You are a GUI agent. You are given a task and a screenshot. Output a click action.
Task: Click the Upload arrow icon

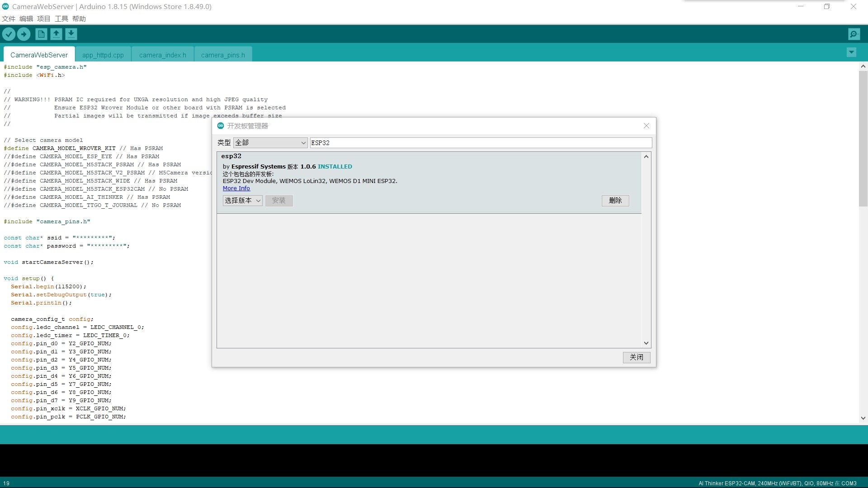pyautogui.click(x=24, y=34)
